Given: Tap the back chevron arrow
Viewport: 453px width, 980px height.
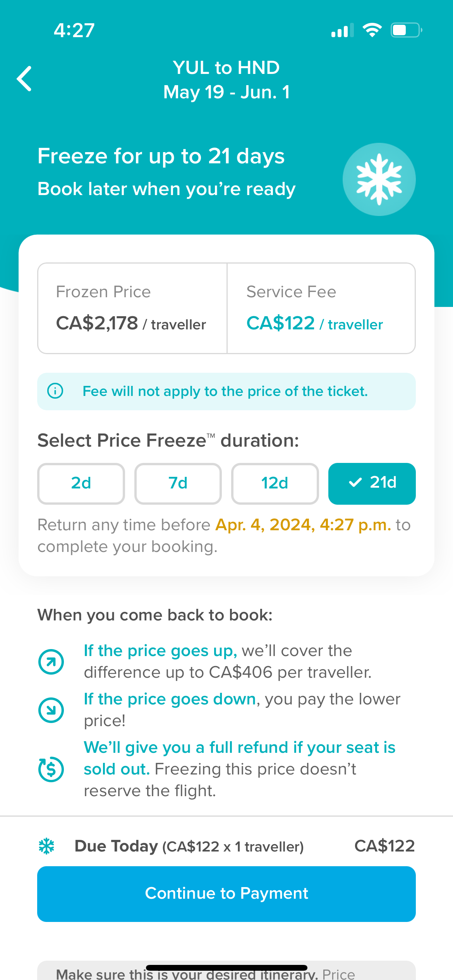Looking at the screenshot, I should 24,79.
